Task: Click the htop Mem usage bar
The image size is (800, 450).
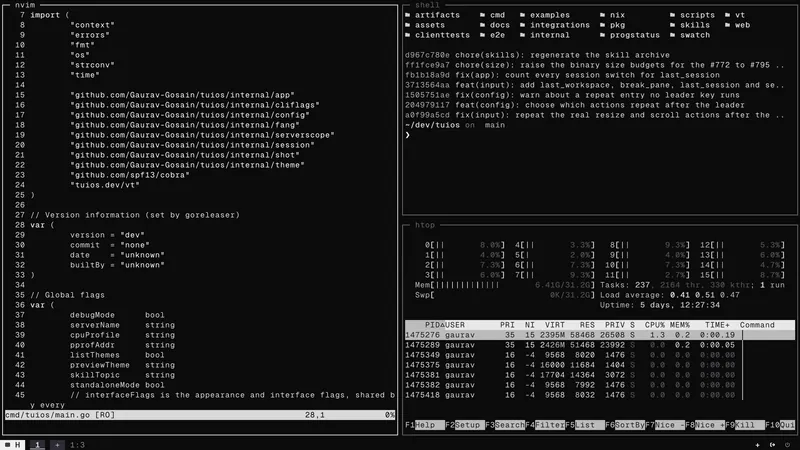Action: (505, 285)
